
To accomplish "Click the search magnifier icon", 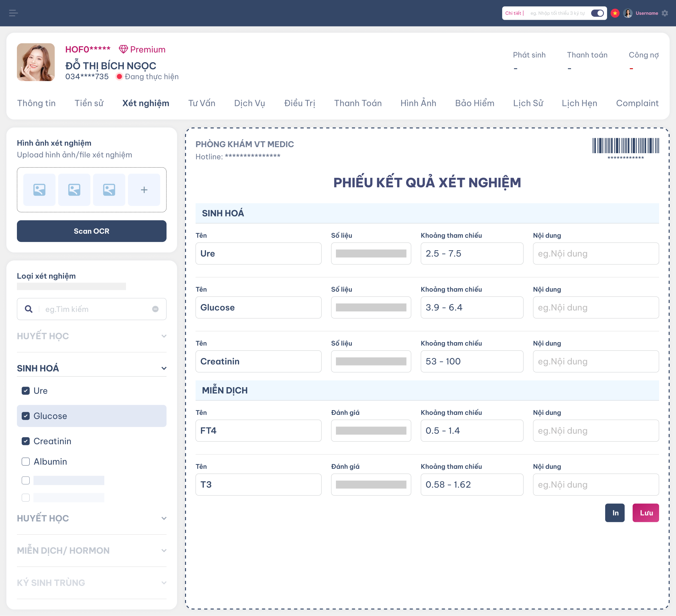I will point(29,309).
